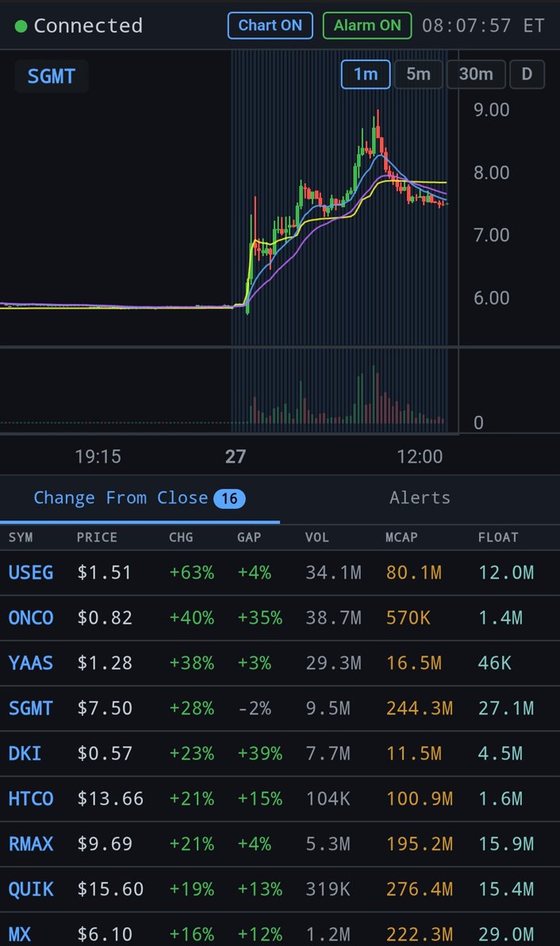Click the 08:07:57 ET clock

tap(483, 26)
